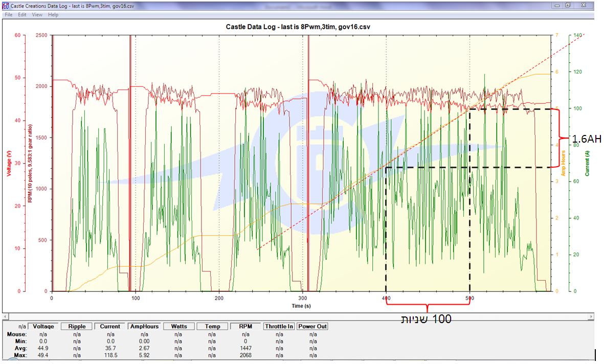Click the Current Max value 118.5
The height and width of the screenshot is (364, 604).
coord(110,355)
